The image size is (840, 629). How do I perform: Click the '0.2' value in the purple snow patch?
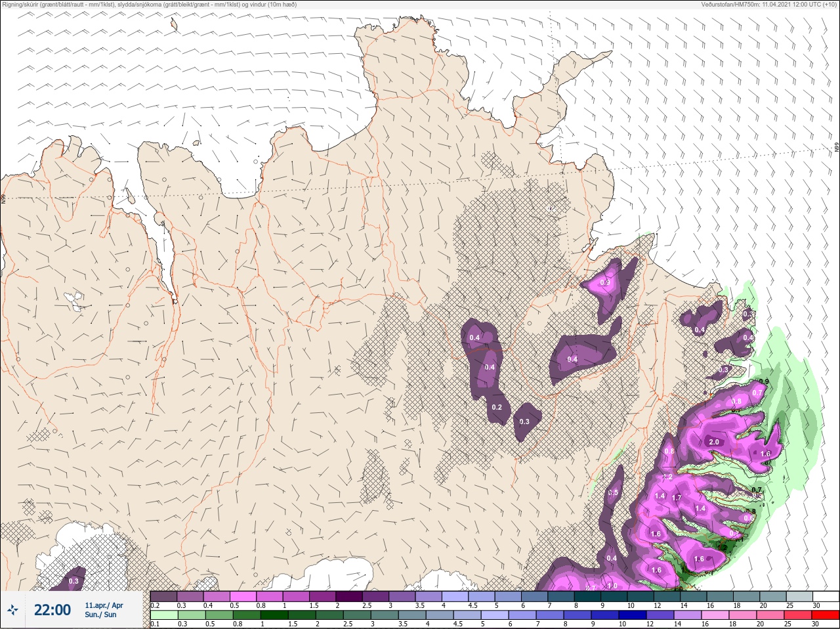coord(497,407)
